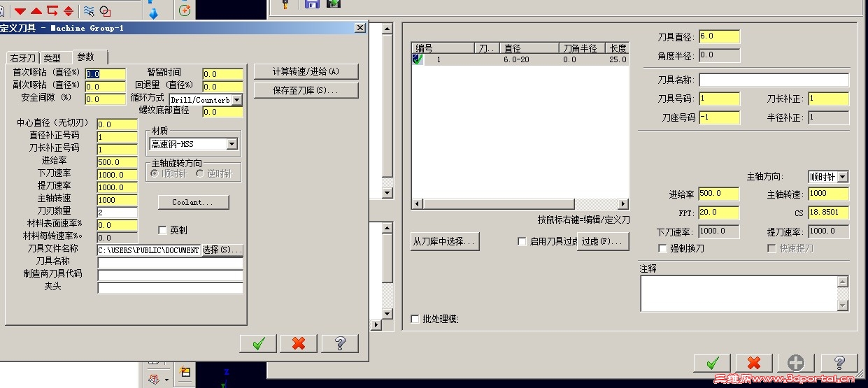Click the green circle plus icon
The height and width of the screenshot is (388, 868).
185,10
